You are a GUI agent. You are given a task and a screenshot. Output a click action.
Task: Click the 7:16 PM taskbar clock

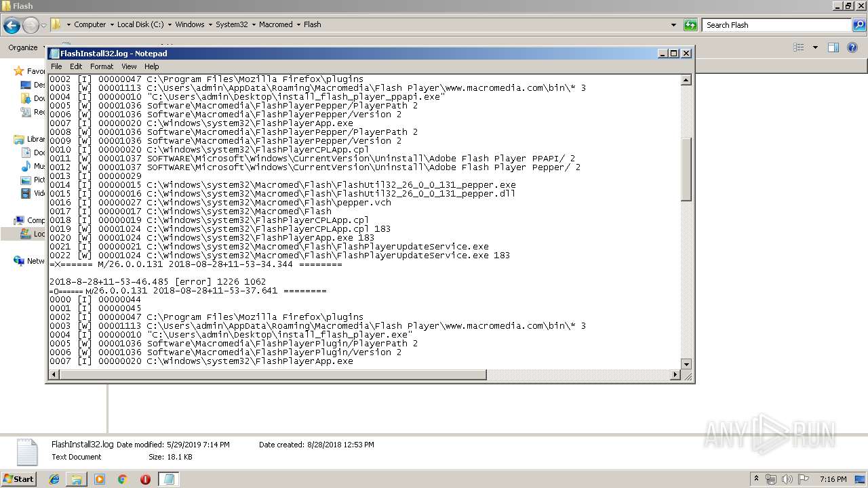click(833, 479)
